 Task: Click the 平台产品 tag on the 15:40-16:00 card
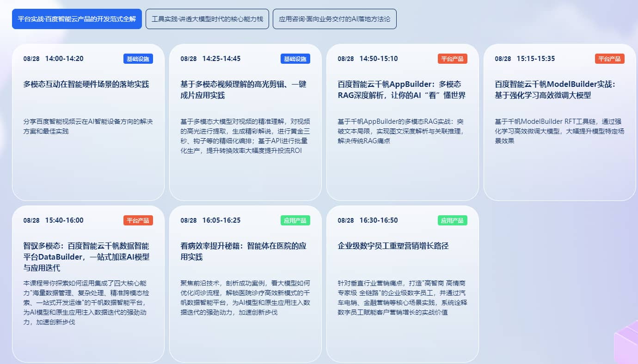pos(138,220)
